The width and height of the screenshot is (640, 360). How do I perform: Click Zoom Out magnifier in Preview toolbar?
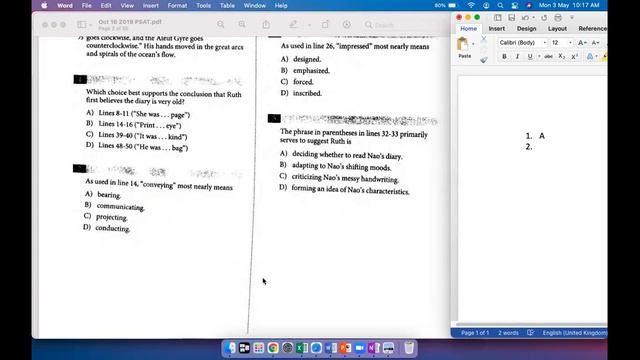[x=221, y=24]
